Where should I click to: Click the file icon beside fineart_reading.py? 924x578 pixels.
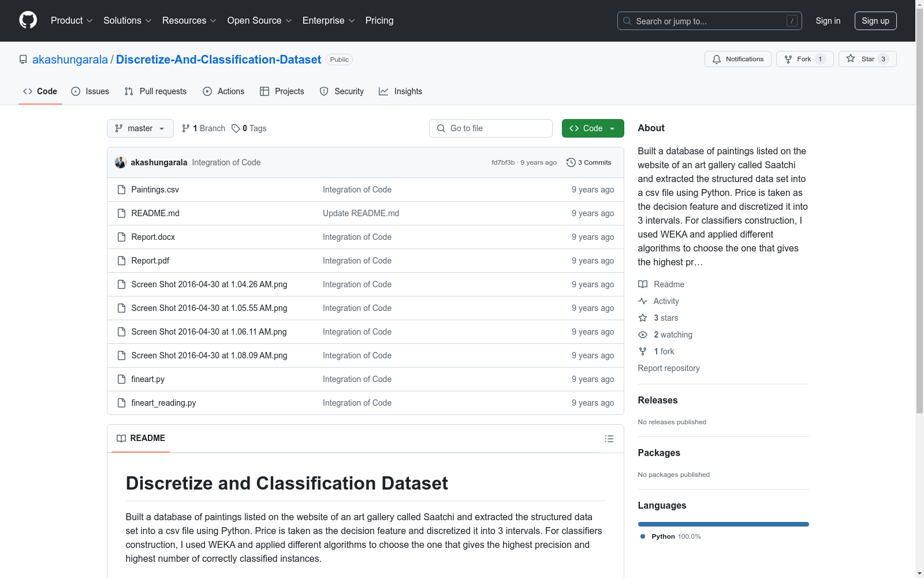(x=121, y=403)
